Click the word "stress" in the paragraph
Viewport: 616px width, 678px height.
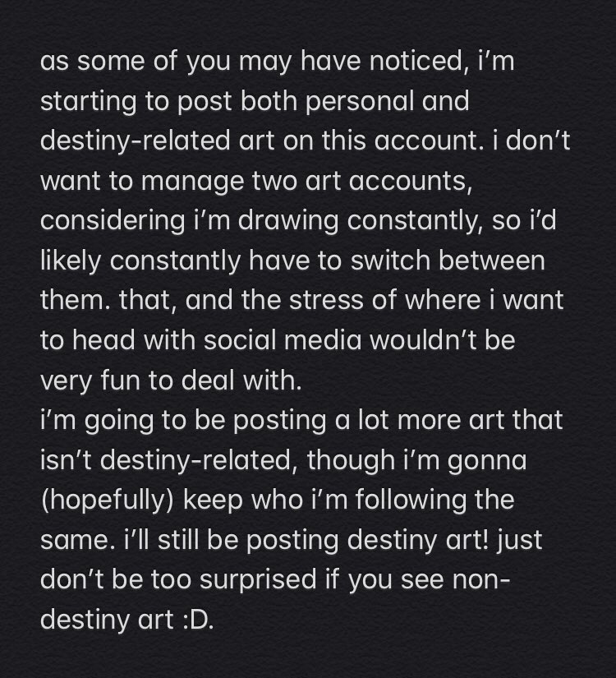pyautogui.click(x=326, y=301)
